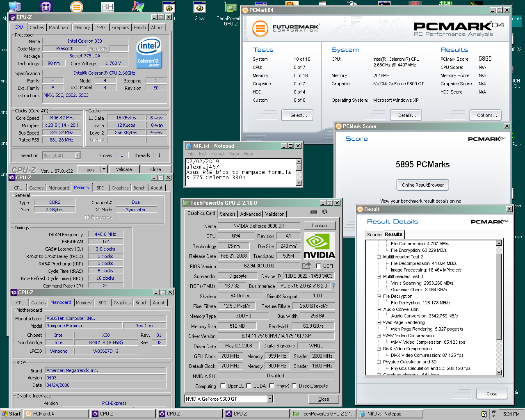Collapse the Multithreaded Test 2 node

[x=379, y=257]
